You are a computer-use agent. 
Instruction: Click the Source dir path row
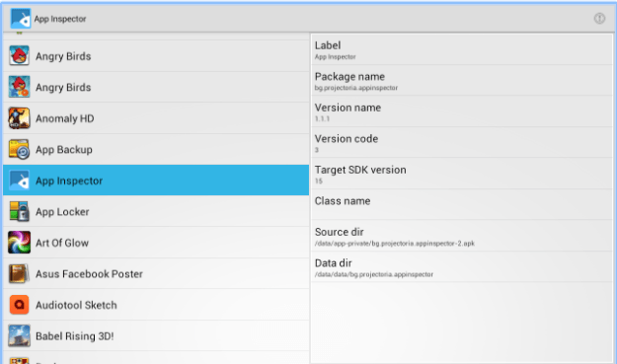tap(462, 236)
